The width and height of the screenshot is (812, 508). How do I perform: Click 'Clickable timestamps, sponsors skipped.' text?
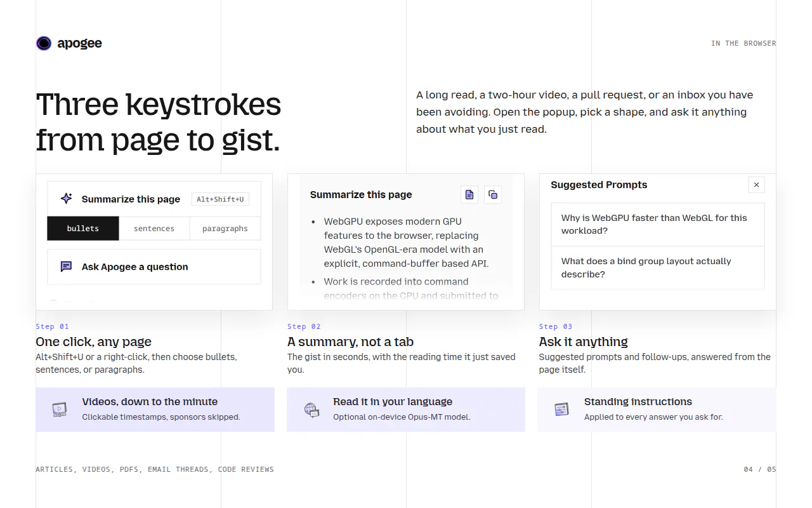[161, 417]
